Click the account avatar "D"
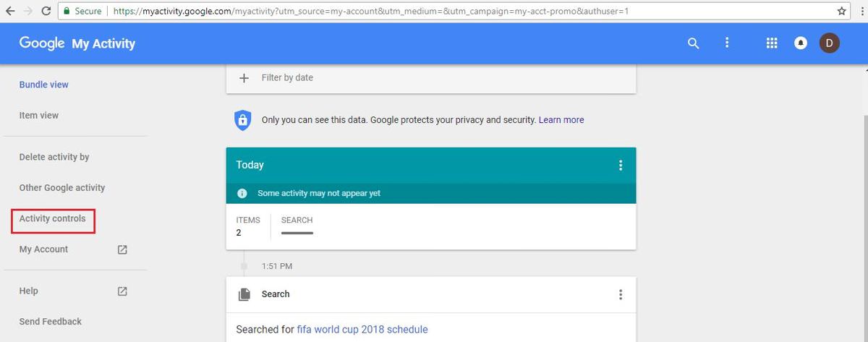 point(829,43)
